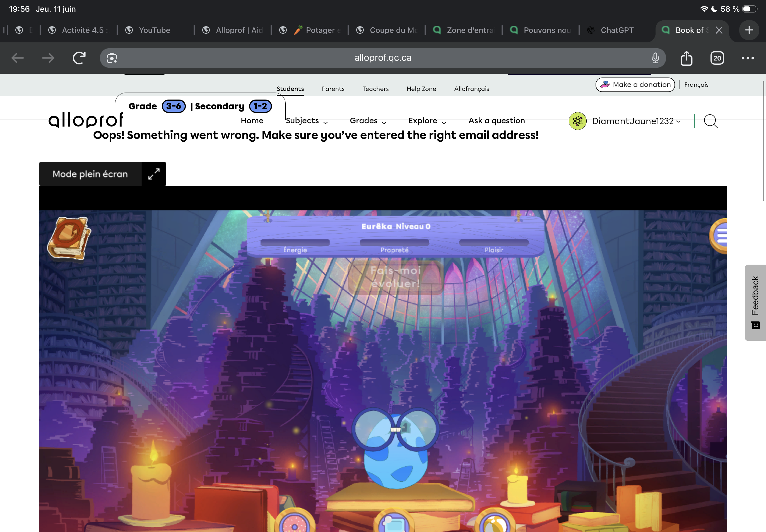
Task: Open the game's round hamburger menu
Action: click(719, 236)
